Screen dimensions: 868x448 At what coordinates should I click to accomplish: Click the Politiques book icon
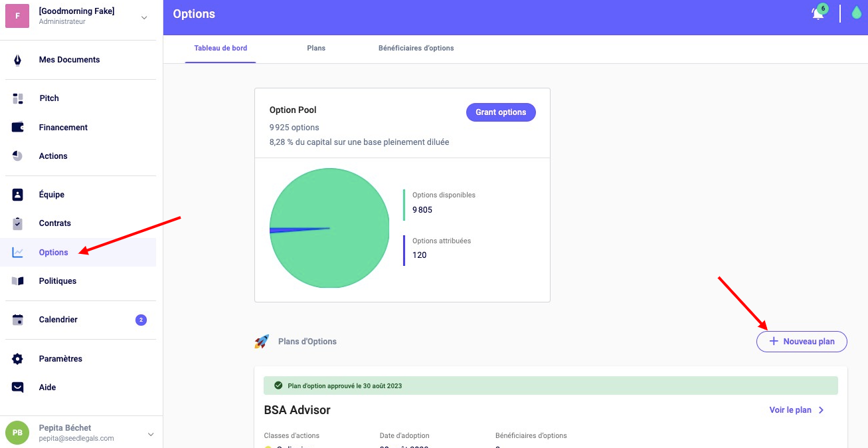[17, 281]
